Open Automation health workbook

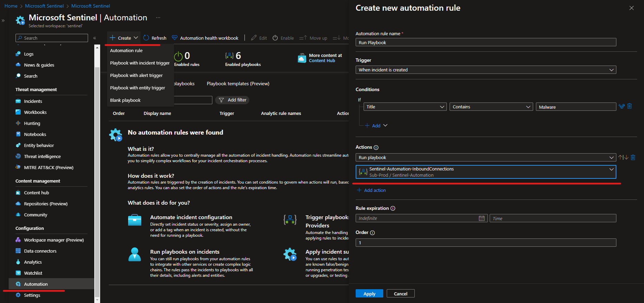(x=205, y=38)
